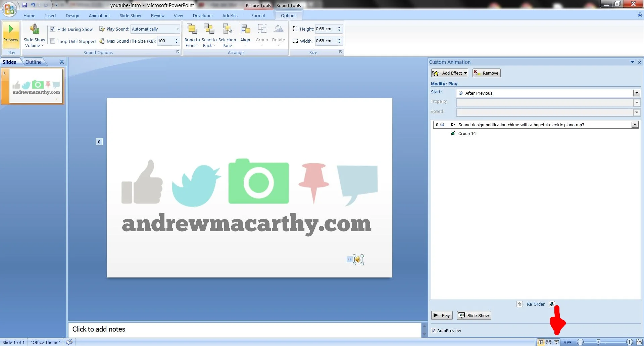Open PowerPoint Help question mark
The width and height of the screenshot is (644, 346).
click(x=640, y=15)
